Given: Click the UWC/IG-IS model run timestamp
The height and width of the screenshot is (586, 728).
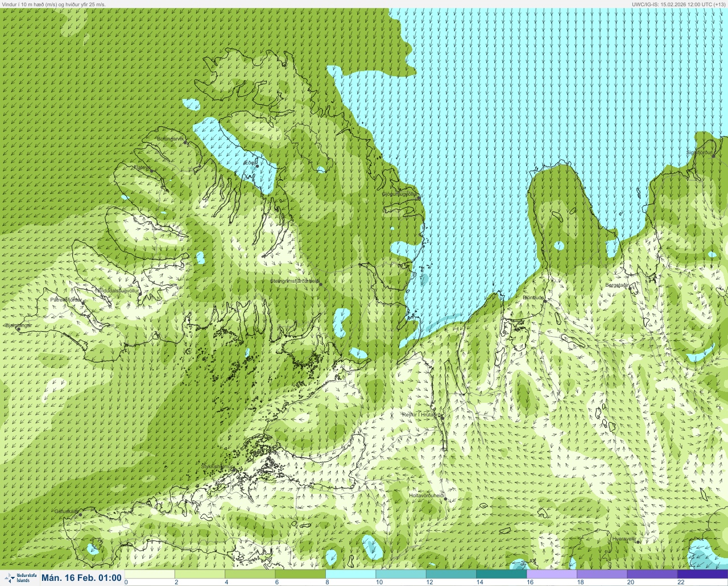Looking at the screenshot, I should 679,4.
